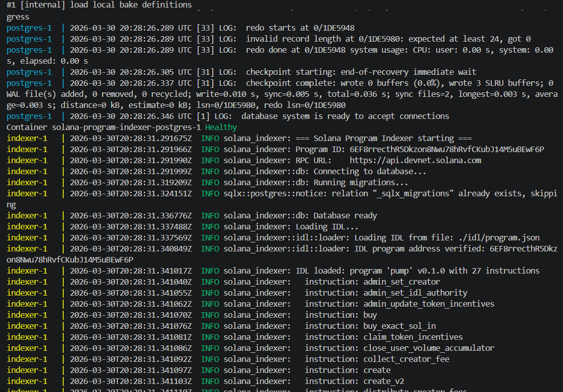The image size is (563, 392).
Task: Click 'Loading IDL...' log message
Action: pos(327,227)
